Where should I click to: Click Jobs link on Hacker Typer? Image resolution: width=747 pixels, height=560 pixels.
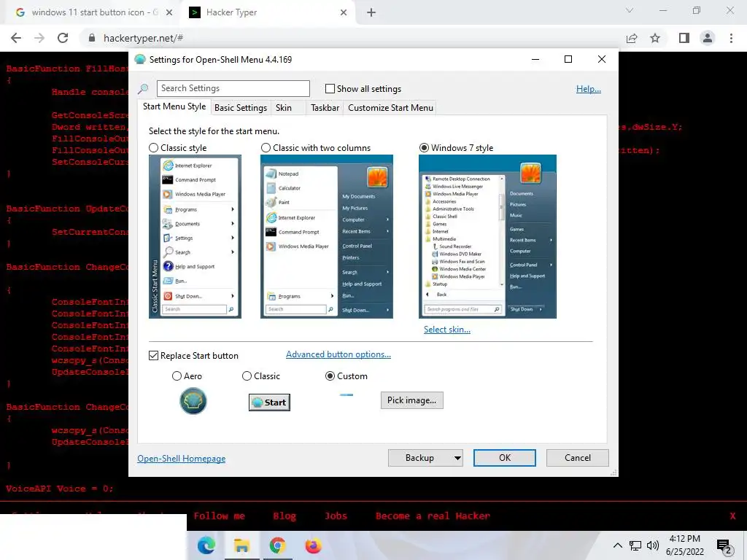pos(336,516)
